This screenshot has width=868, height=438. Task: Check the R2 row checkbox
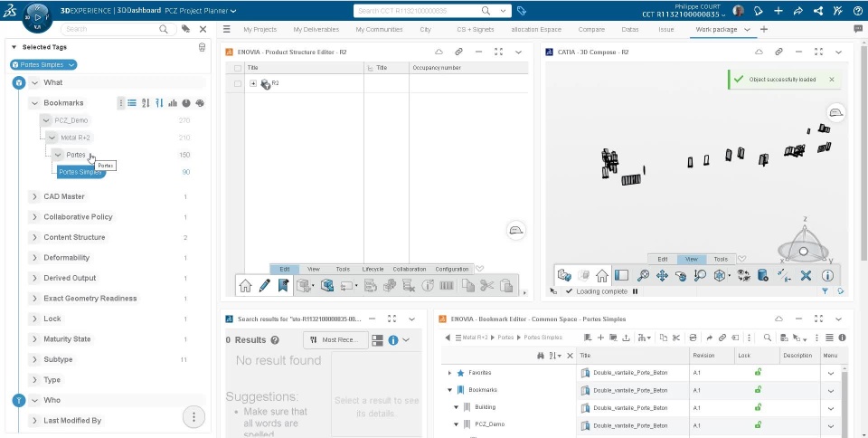tap(238, 83)
